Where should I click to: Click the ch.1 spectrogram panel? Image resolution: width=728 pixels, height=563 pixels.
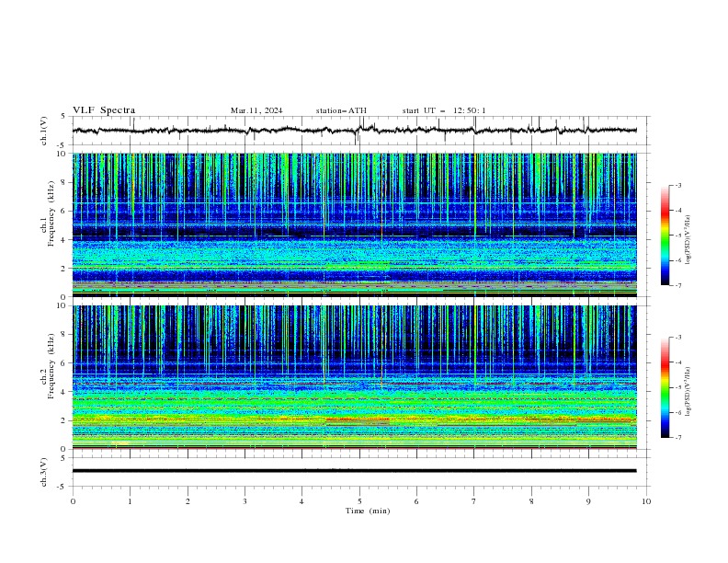point(354,224)
